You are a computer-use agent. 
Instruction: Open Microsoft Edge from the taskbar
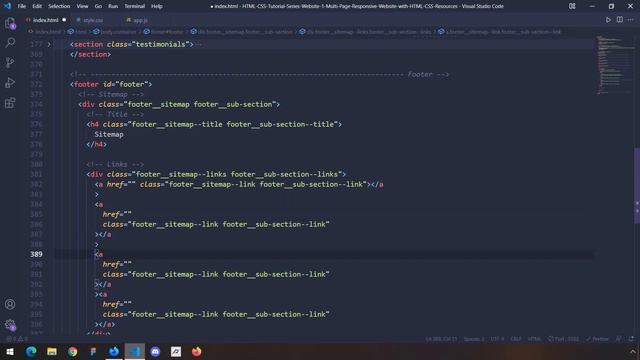[31, 351]
